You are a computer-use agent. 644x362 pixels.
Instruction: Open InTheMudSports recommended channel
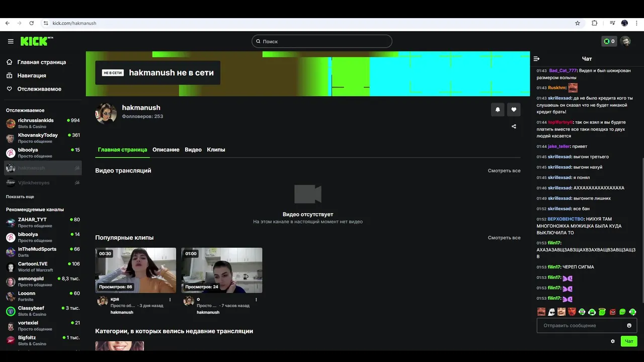click(43, 252)
